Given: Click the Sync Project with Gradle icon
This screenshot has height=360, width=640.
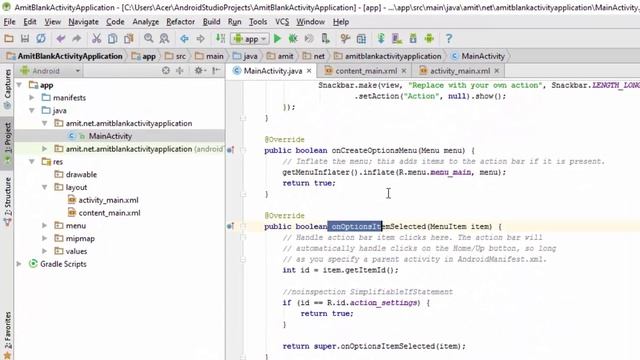Looking at the screenshot, I should tap(381, 39).
